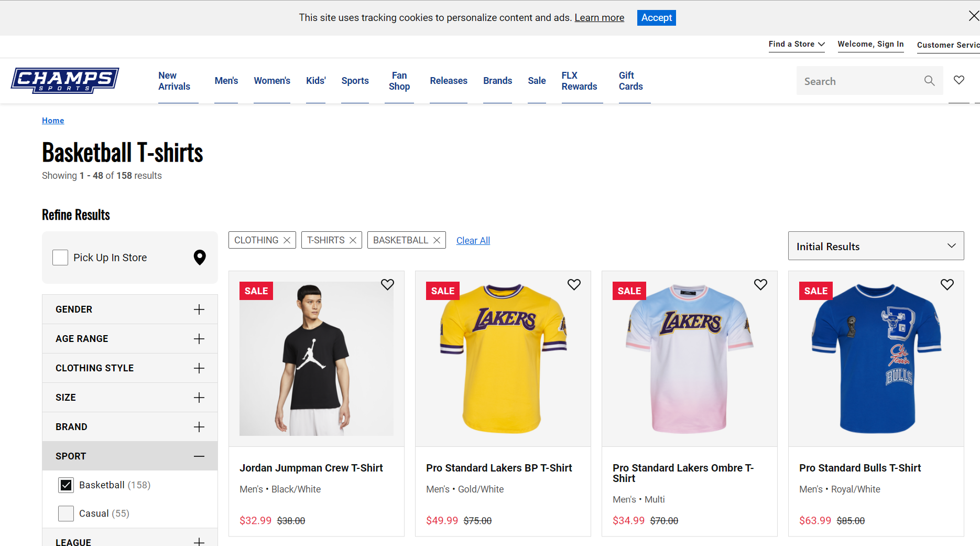980x546 pixels.
Task: Click the Clear All filters link
Action: 473,241
